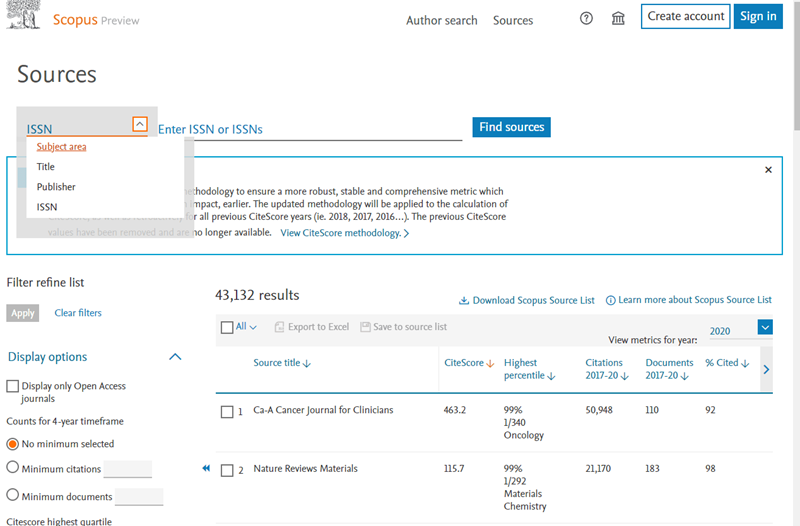Collapse the Display options section
The width and height of the screenshot is (800, 526).
click(x=175, y=357)
